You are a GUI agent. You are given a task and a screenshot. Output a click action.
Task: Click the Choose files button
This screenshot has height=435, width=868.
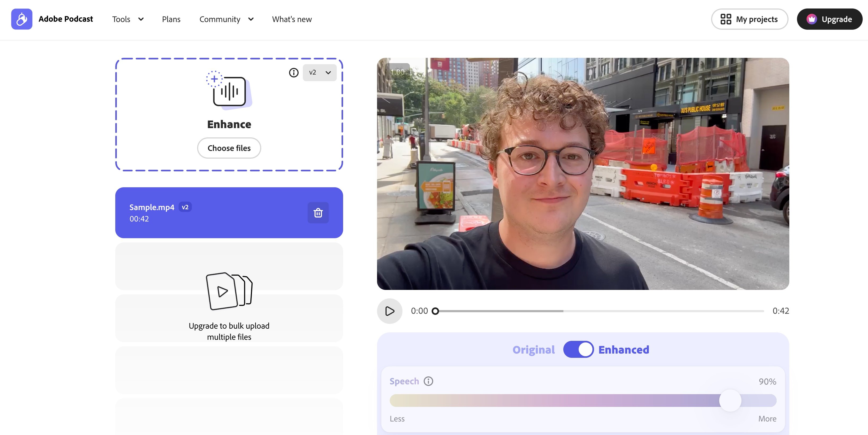tap(229, 148)
